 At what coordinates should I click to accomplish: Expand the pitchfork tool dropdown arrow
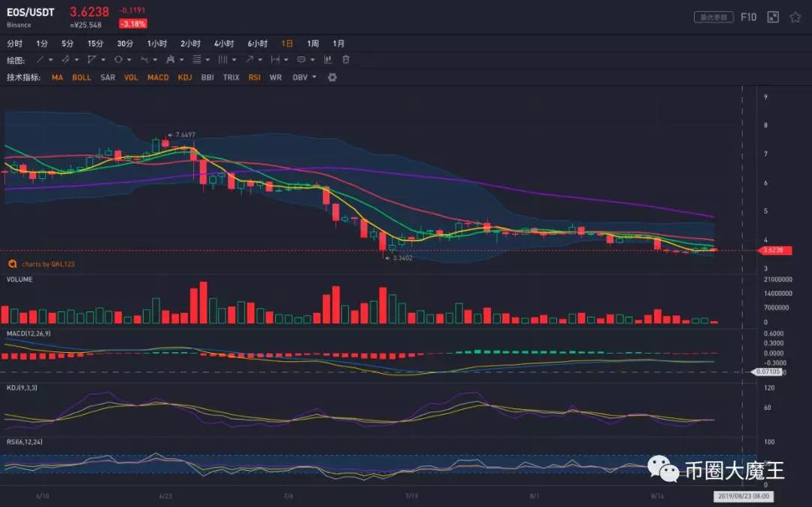181,60
